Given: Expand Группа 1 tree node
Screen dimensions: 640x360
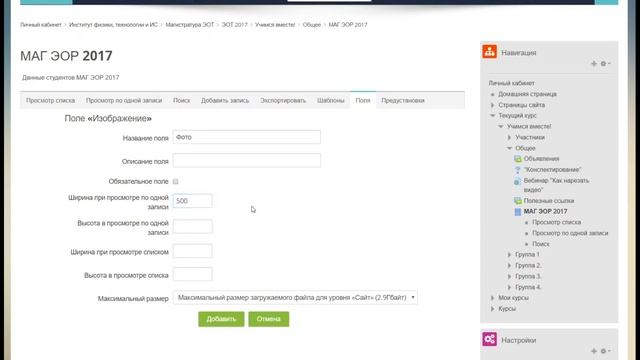Looking at the screenshot, I should [509, 255].
